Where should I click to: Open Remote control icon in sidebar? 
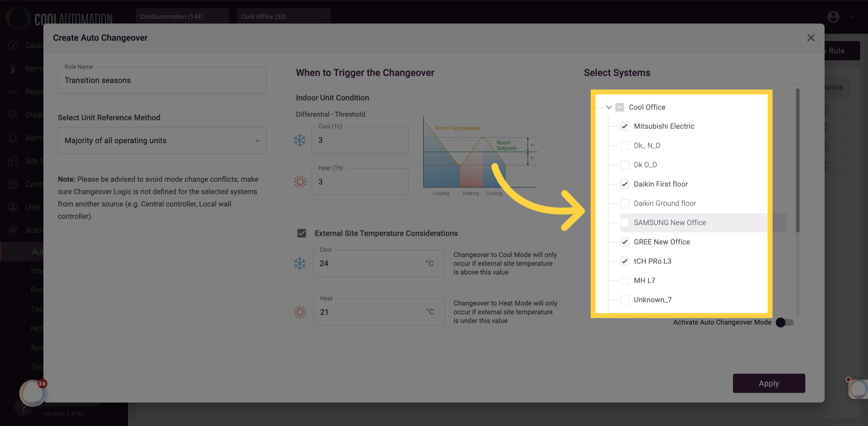coord(13,68)
